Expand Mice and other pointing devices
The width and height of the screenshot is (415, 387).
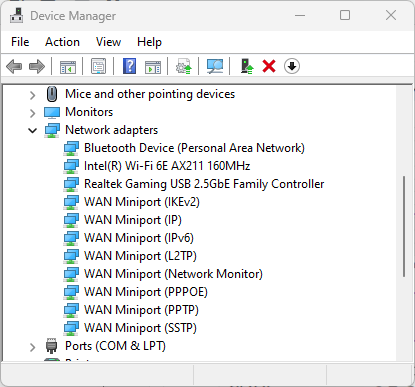coord(32,95)
